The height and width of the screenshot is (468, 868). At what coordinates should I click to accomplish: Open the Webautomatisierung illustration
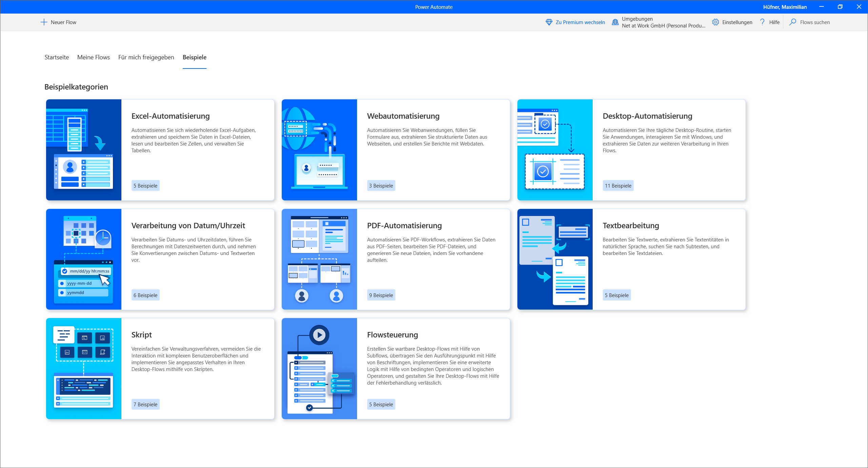coord(319,150)
